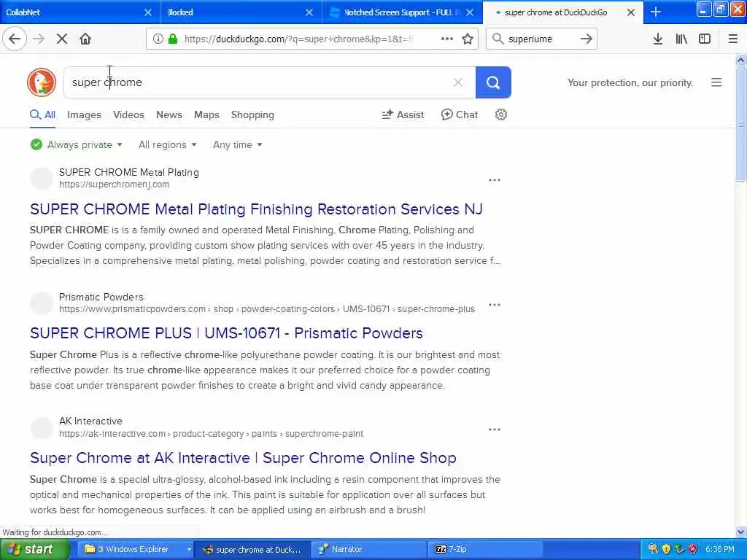Open the Assist feature

pyautogui.click(x=403, y=114)
